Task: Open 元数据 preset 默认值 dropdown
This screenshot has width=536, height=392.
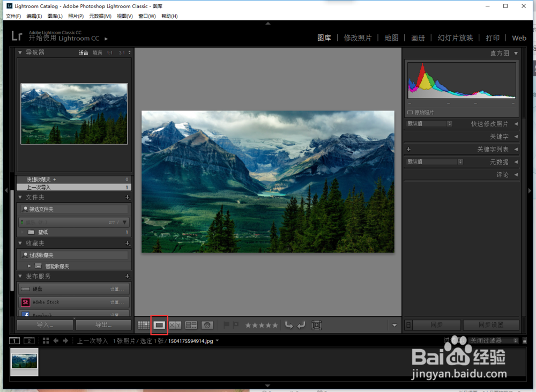Action: point(435,161)
